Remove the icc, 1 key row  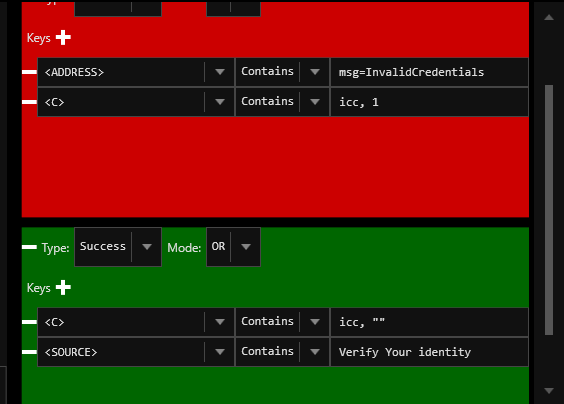[29, 102]
